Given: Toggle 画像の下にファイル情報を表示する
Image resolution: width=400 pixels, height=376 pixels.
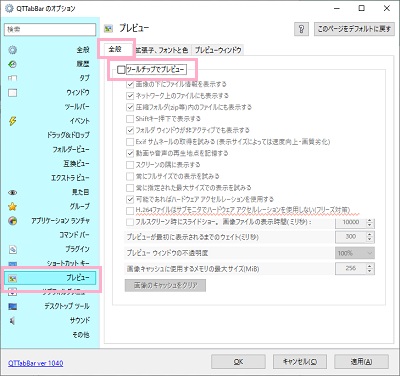Looking at the screenshot, I should click(130, 84).
